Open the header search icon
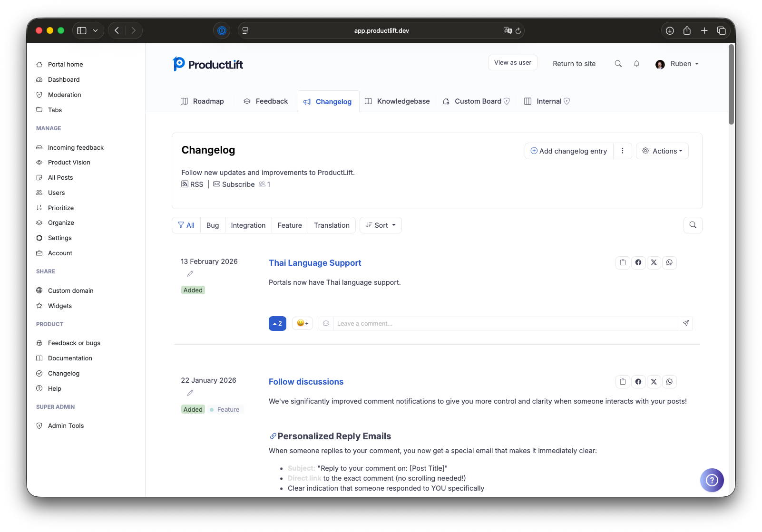 (618, 64)
